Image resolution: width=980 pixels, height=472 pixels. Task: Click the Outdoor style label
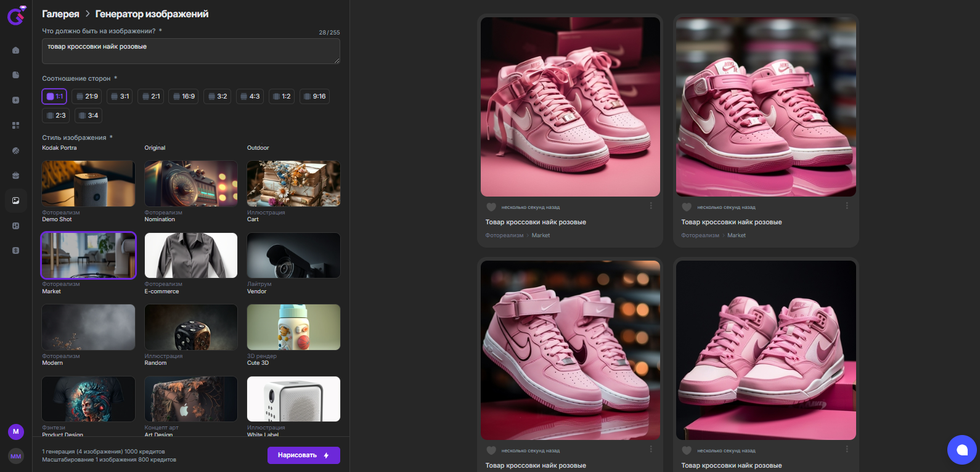258,148
